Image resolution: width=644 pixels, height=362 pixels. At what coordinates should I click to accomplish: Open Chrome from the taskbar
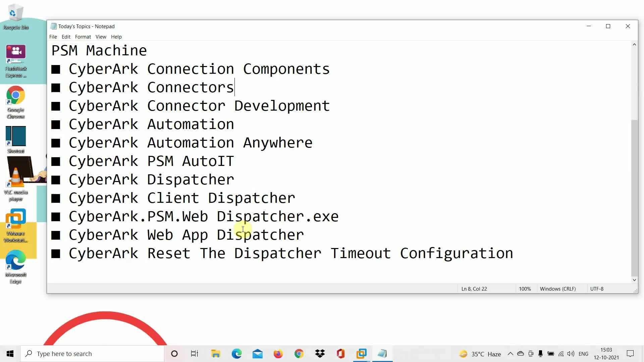tap(299, 354)
